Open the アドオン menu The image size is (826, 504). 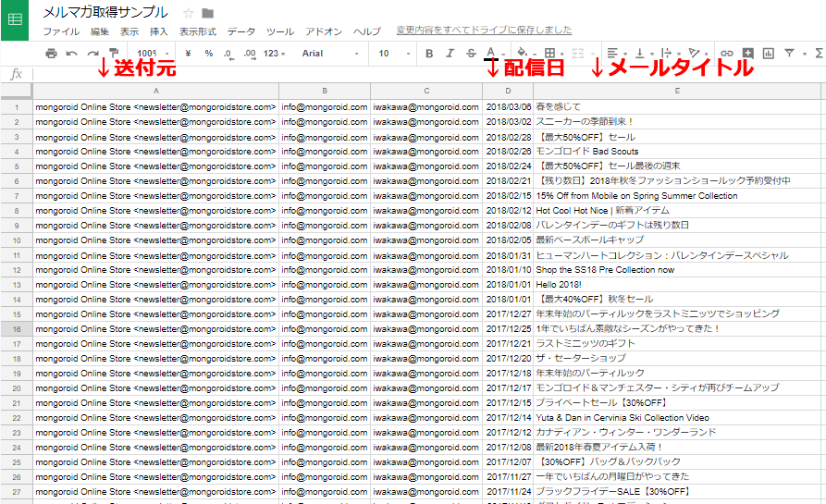pos(324,31)
